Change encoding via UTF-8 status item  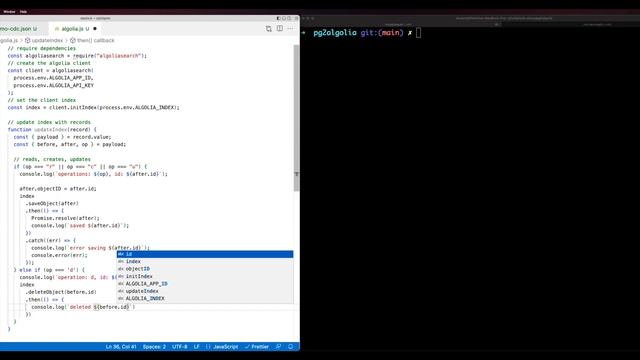tap(180, 347)
